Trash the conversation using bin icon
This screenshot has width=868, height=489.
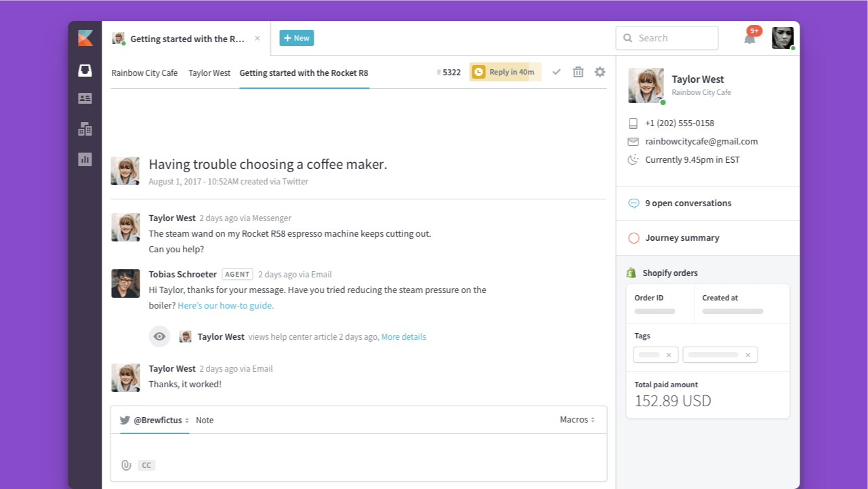tap(578, 72)
